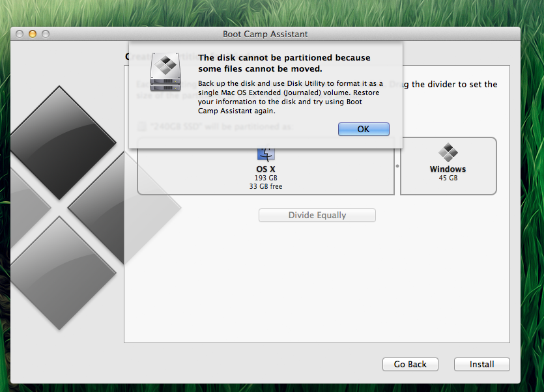This screenshot has height=392, width=544.
Task: Click the Install button
Action: pyautogui.click(x=481, y=364)
